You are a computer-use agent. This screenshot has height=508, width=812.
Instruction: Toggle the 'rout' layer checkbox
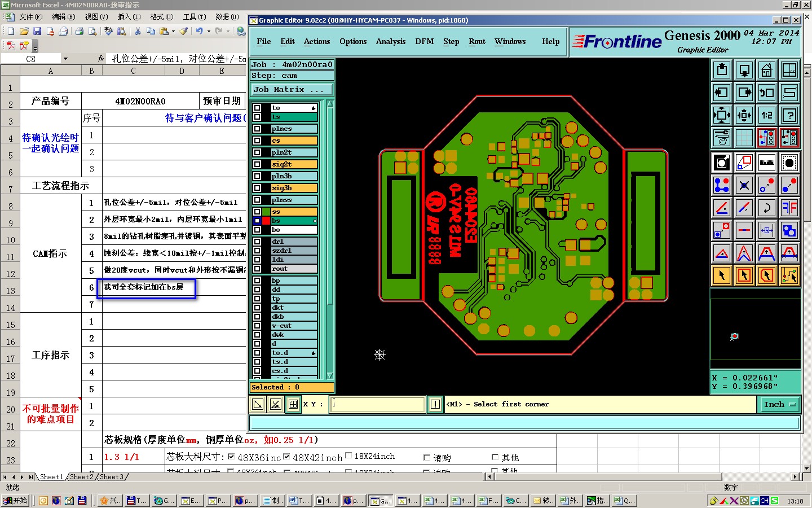click(257, 269)
